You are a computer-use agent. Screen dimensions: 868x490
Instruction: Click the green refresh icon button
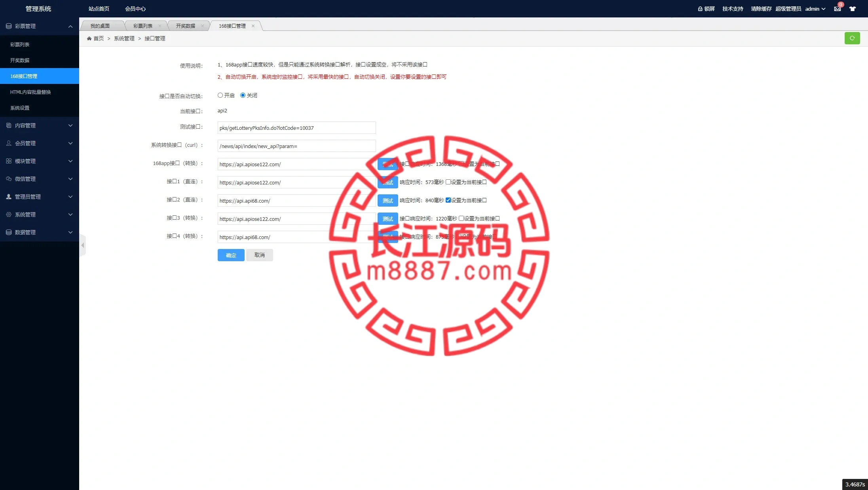click(x=852, y=38)
